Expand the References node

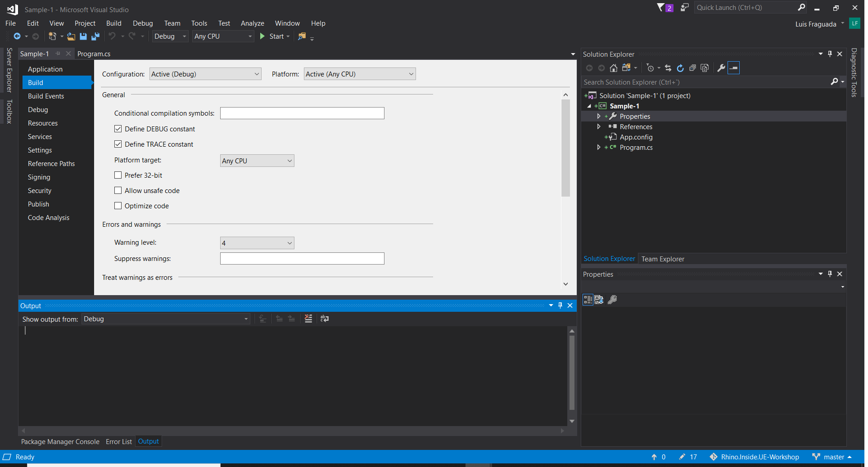pos(599,127)
